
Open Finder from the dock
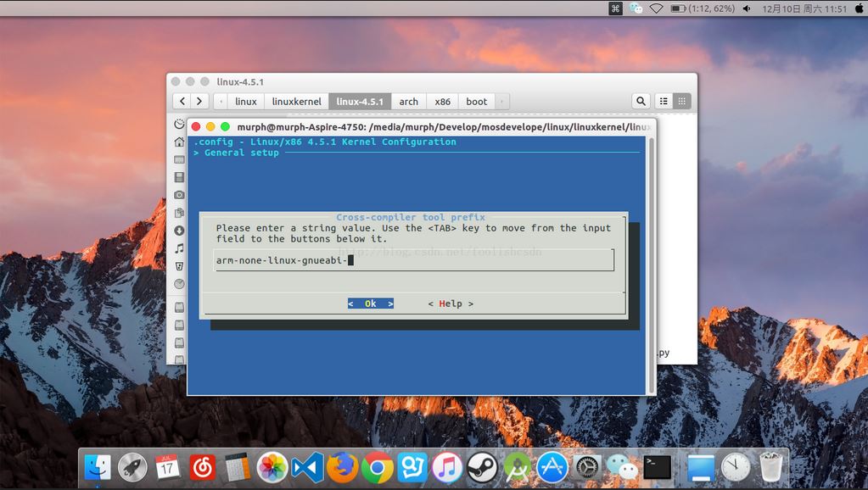click(x=98, y=468)
